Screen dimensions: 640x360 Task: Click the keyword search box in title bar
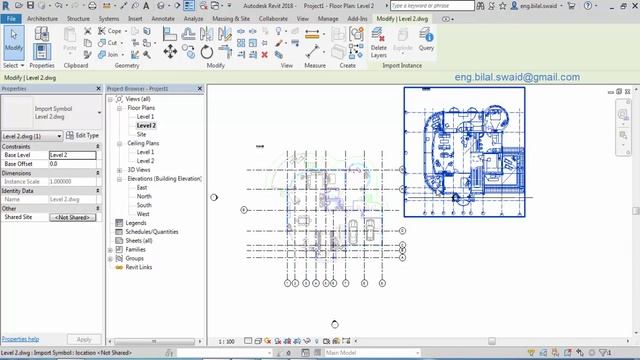[432, 6]
